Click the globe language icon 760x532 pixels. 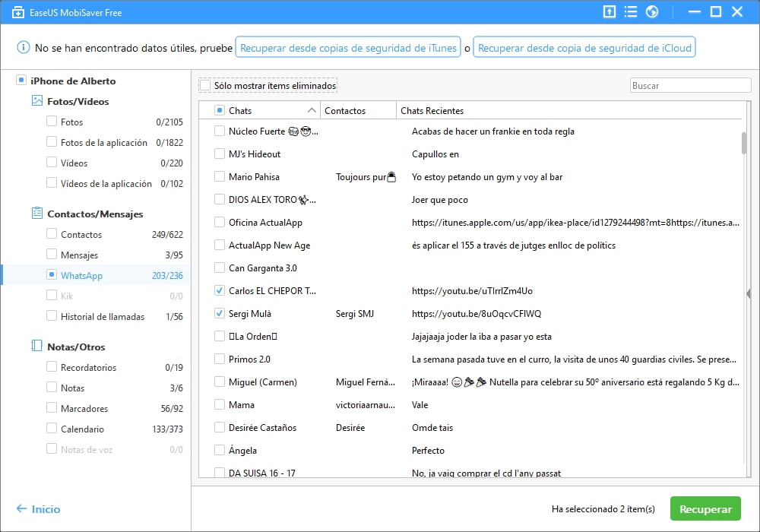tap(652, 11)
